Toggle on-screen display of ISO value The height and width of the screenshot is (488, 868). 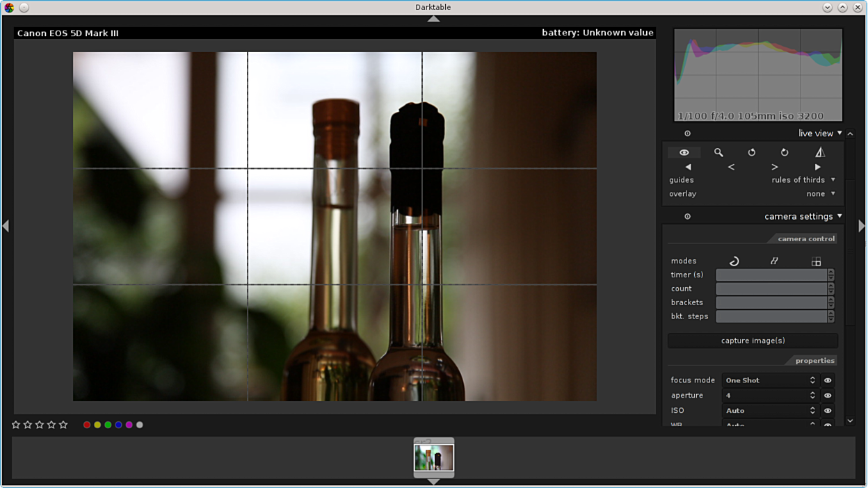pos(828,411)
